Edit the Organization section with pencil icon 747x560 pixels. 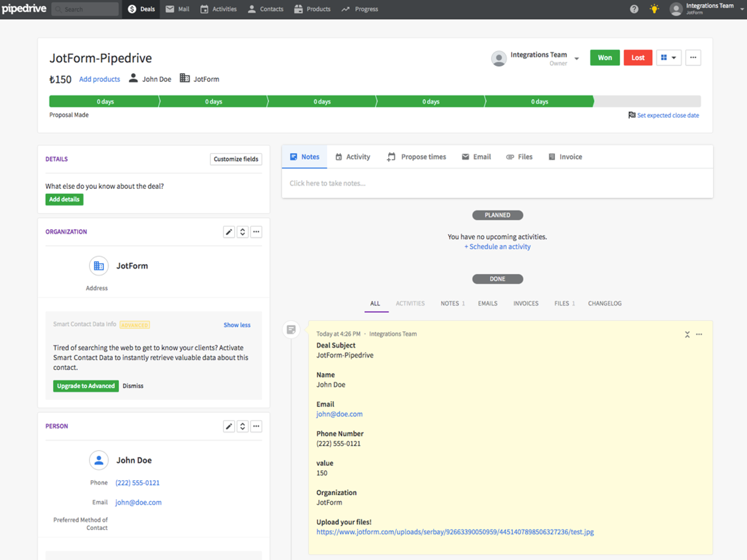coord(229,232)
